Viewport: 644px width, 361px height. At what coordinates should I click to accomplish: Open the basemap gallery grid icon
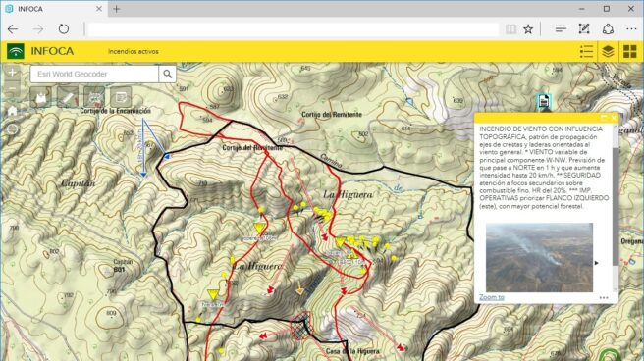tap(629, 51)
